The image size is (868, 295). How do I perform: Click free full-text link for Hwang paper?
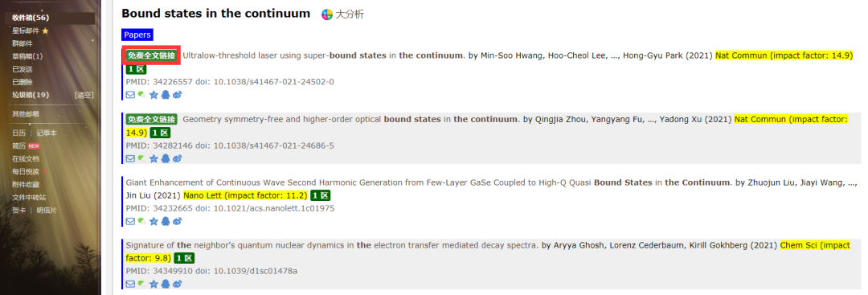coord(152,55)
